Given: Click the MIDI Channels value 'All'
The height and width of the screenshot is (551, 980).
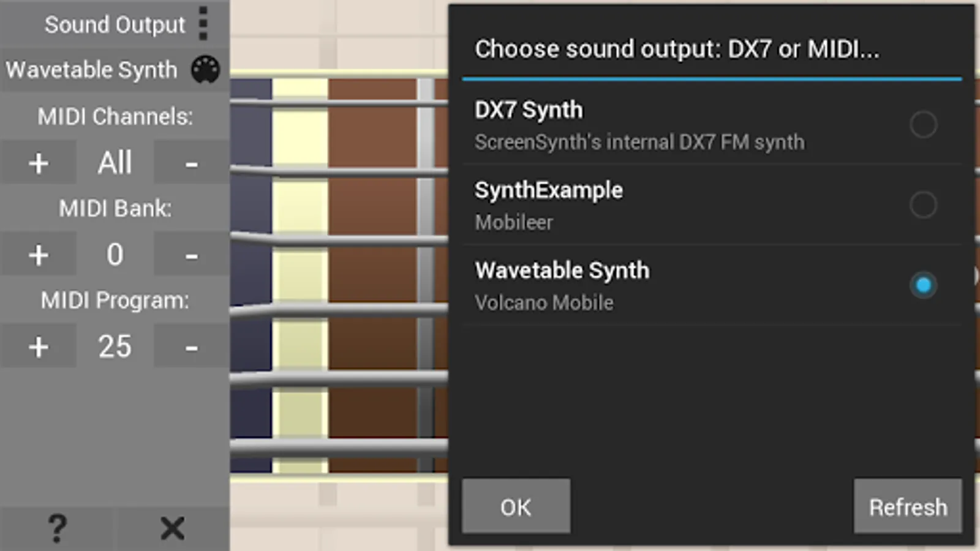Looking at the screenshot, I should 115,163.
